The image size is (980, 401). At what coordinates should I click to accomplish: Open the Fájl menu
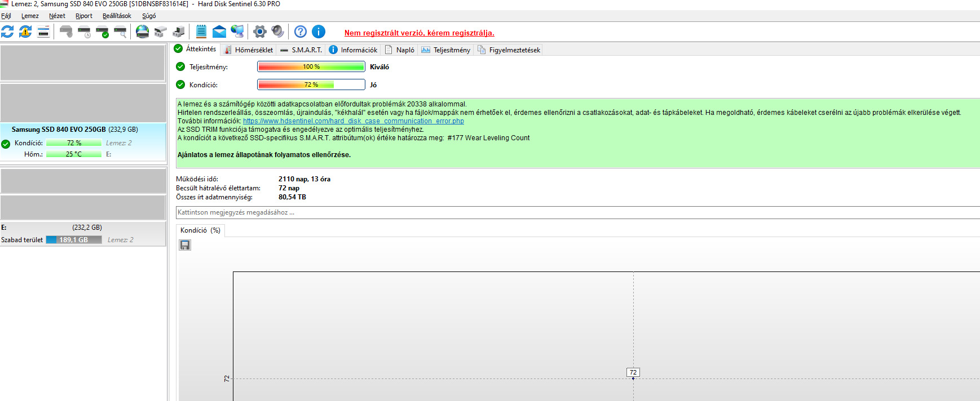click(x=6, y=16)
